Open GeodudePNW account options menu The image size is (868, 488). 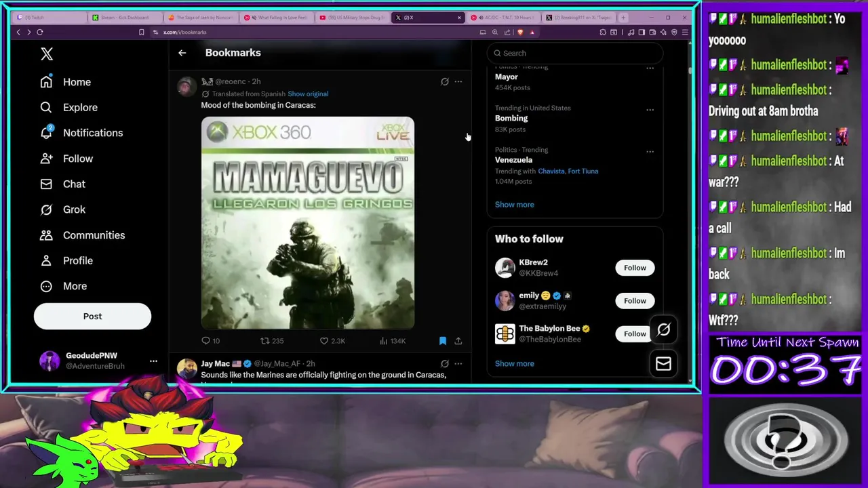click(x=153, y=361)
